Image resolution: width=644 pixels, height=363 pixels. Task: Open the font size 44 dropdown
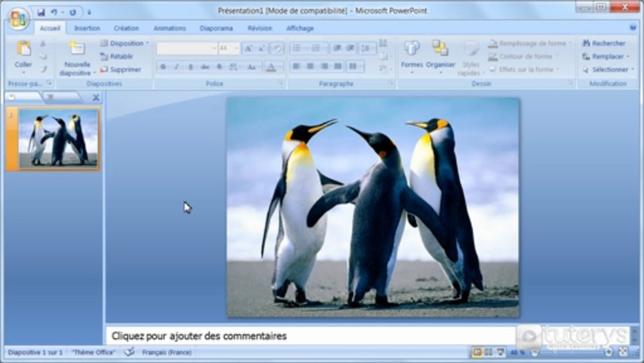pyautogui.click(x=229, y=48)
